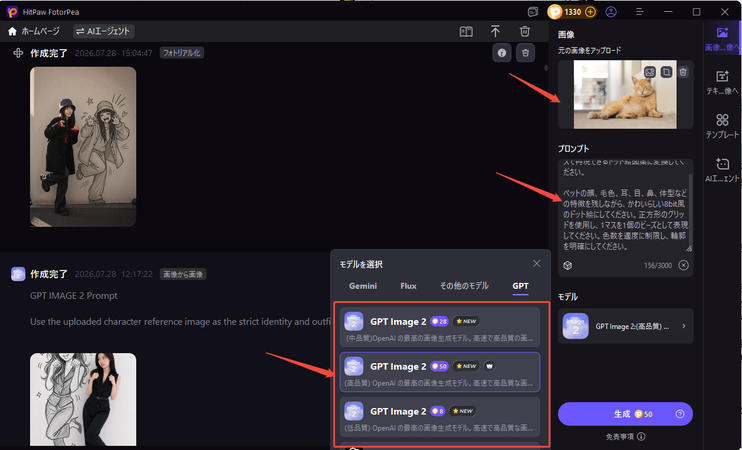Click the GPT icon beside 12:17:22 result
The image size is (742, 450).
point(18,274)
